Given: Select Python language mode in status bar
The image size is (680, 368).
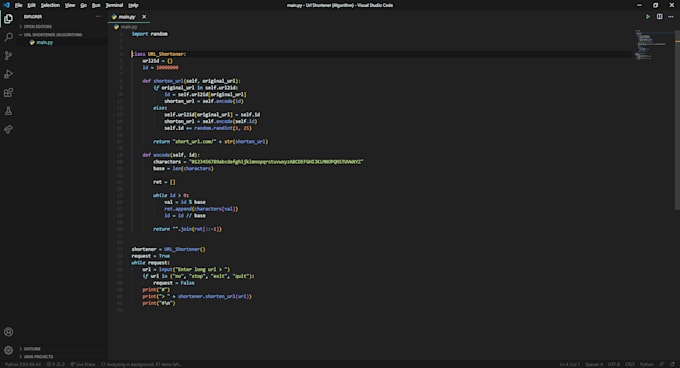Looking at the screenshot, I should (647, 364).
